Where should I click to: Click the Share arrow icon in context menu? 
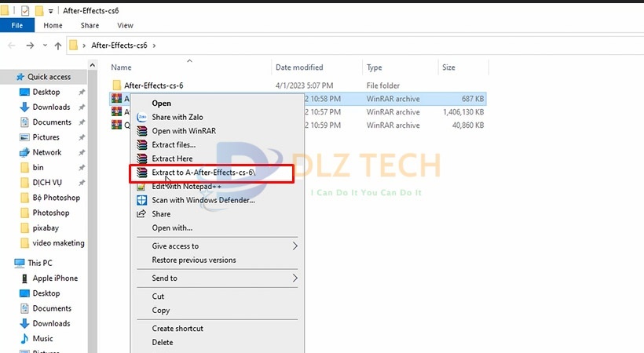click(141, 213)
